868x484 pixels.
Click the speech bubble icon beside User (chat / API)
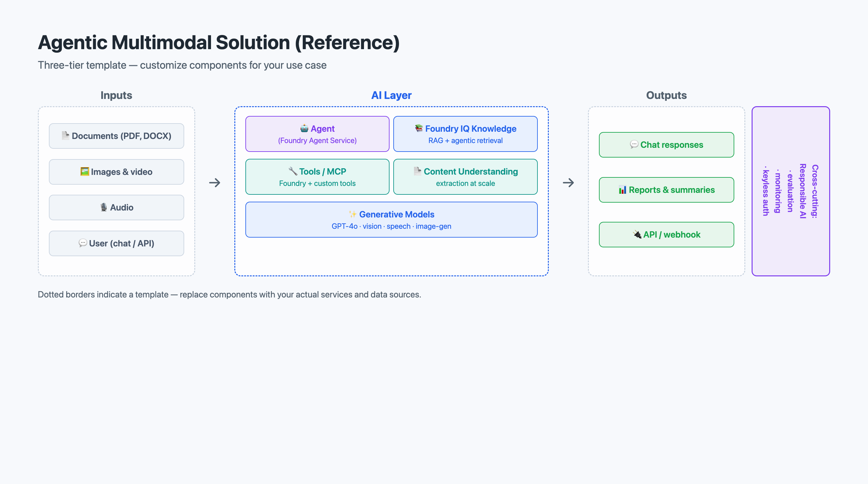(x=83, y=243)
